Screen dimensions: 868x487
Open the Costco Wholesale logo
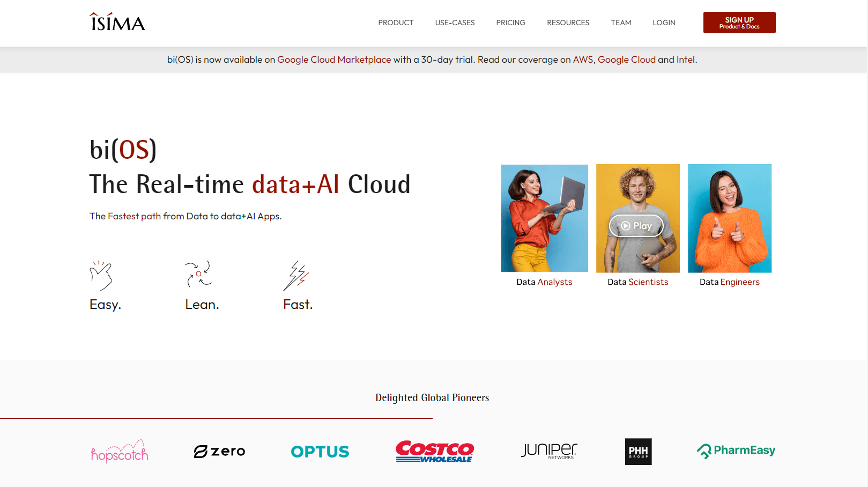435,451
